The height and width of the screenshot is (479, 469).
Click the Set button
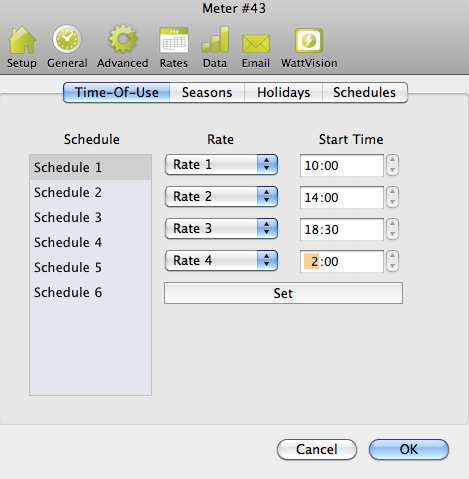(x=283, y=293)
